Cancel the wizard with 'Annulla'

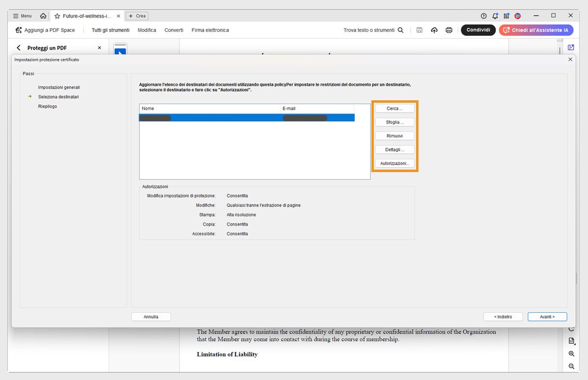click(151, 317)
